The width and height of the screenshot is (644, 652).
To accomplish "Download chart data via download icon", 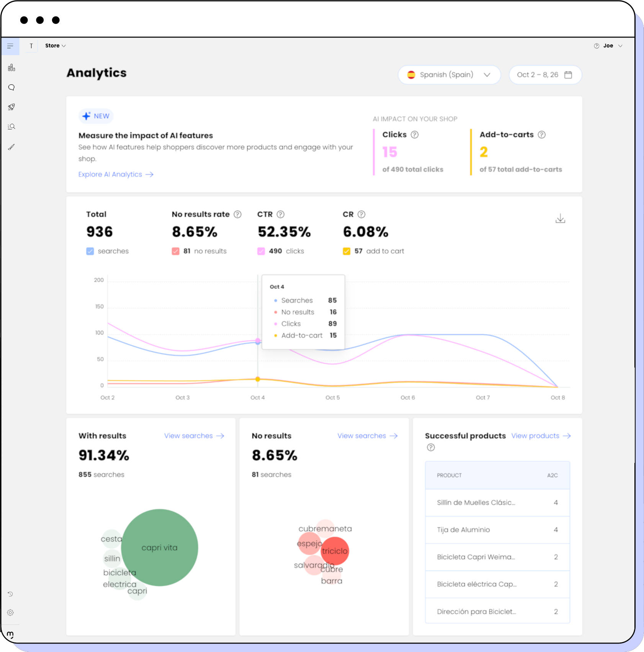I will tap(560, 218).
